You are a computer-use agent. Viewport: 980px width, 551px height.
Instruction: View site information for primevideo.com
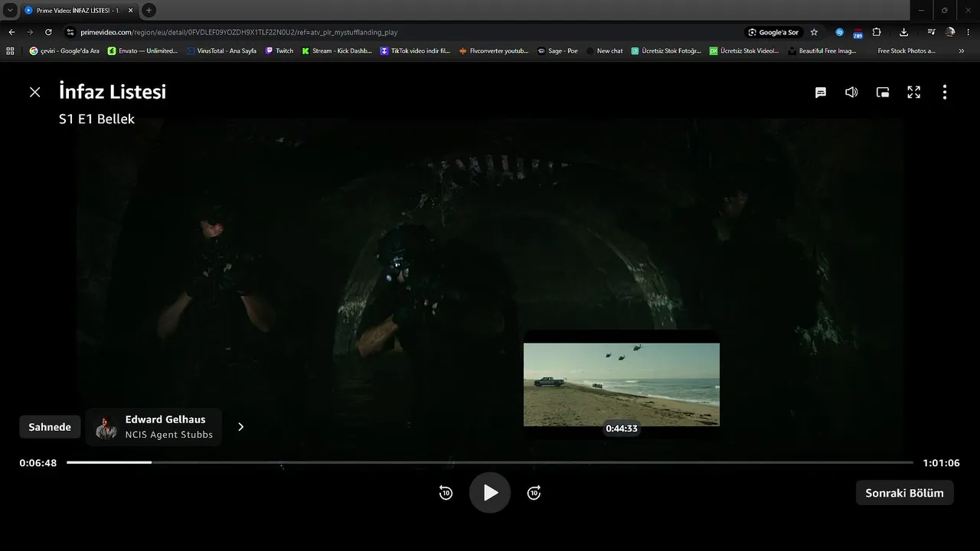coord(70,32)
